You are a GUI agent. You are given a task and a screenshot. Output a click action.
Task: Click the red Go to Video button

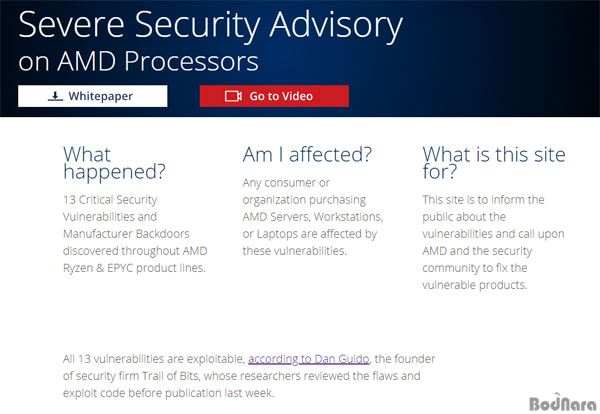[x=274, y=96]
